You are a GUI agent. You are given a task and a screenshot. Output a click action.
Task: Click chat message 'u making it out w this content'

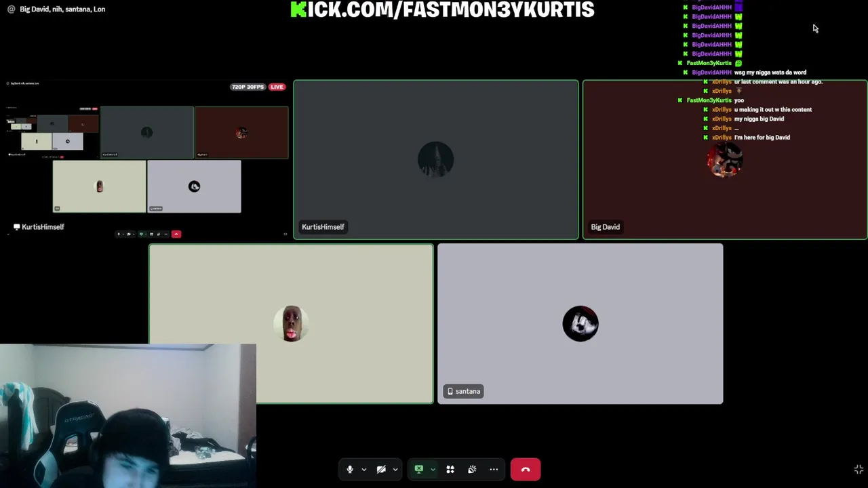tap(773, 110)
